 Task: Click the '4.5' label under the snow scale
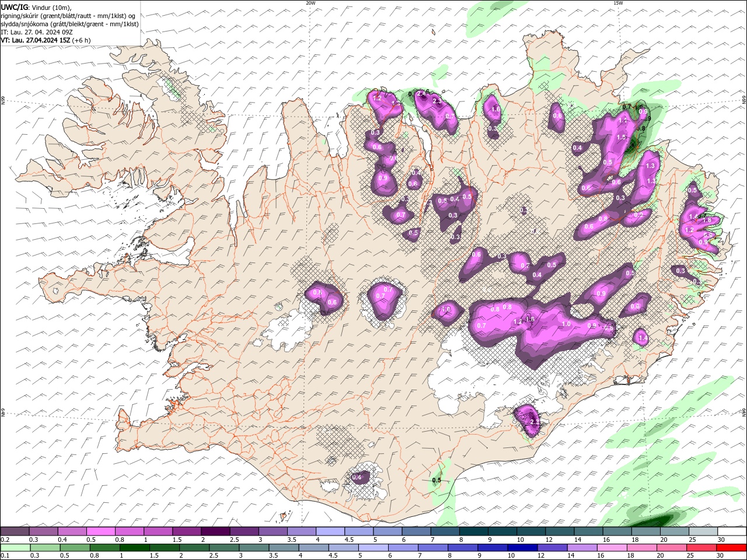pos(349,540)
